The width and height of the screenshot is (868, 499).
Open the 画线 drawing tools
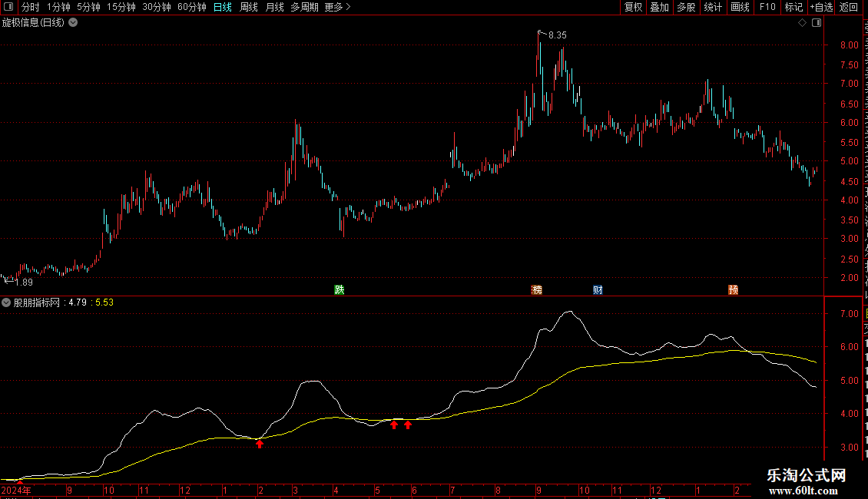click(x=740, y=7)
